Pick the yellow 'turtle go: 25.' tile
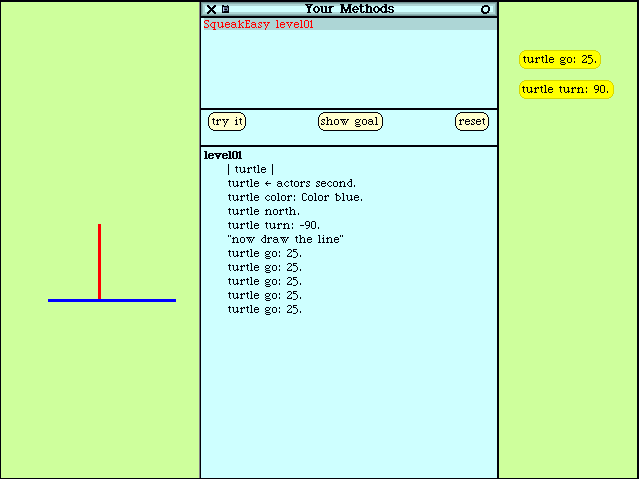Screen dimensions: 639x479 559,60
